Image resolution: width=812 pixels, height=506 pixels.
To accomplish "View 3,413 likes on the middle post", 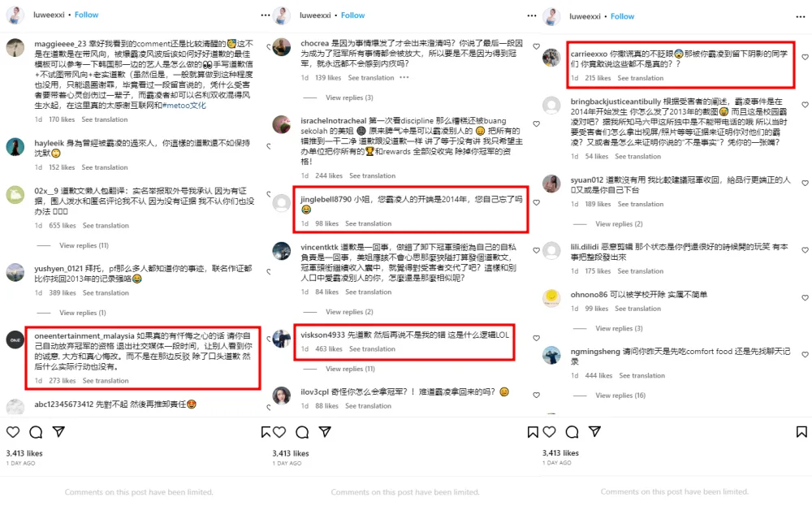I will 291,453.
